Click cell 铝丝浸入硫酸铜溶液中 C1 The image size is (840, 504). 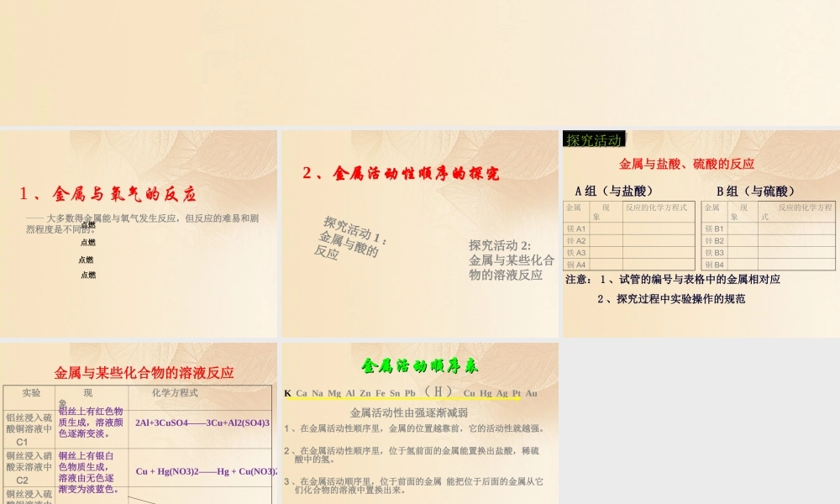pyautogui.click(x=29, y=429)
